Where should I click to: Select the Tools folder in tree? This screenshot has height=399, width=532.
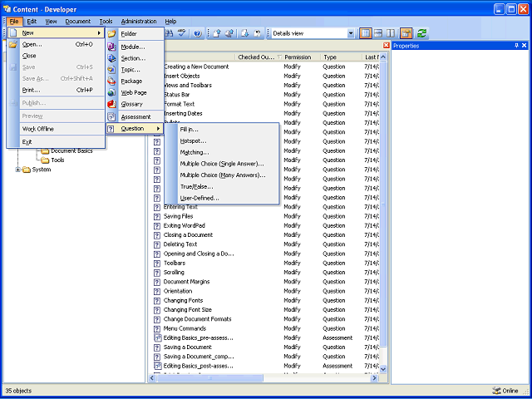coord(52,160)
